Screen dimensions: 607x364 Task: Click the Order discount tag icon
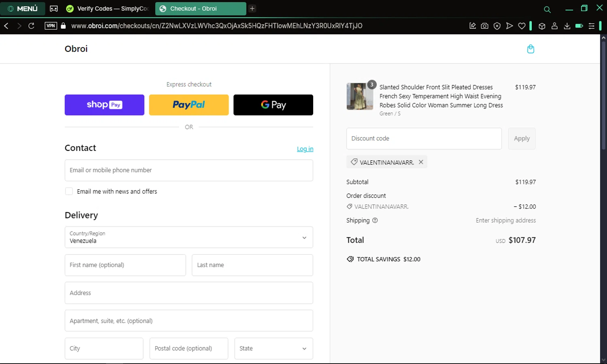pyautogui.click(x=349, y=206)
